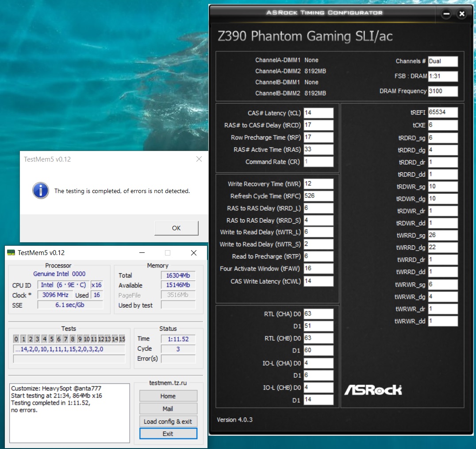Viewport: 476px width, 449px height.
Task: Click the tRRD_S value field
Action: pyautogui.click(x=319, y=220)
